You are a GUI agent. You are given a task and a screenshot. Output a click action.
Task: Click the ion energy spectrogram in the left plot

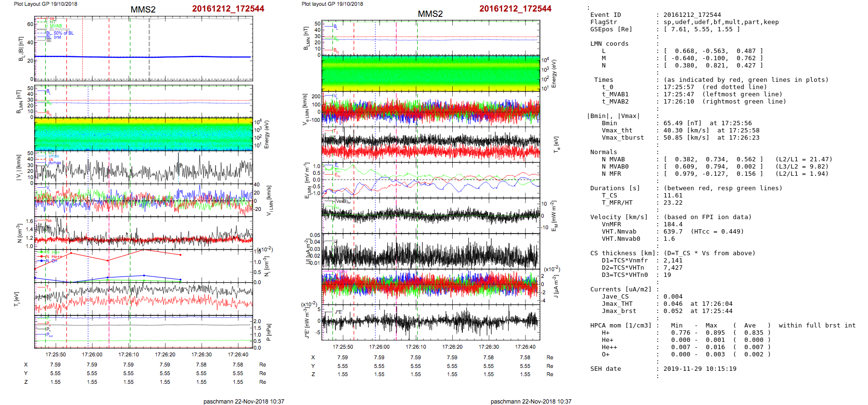pyautogui.click(x=143, y=134)
